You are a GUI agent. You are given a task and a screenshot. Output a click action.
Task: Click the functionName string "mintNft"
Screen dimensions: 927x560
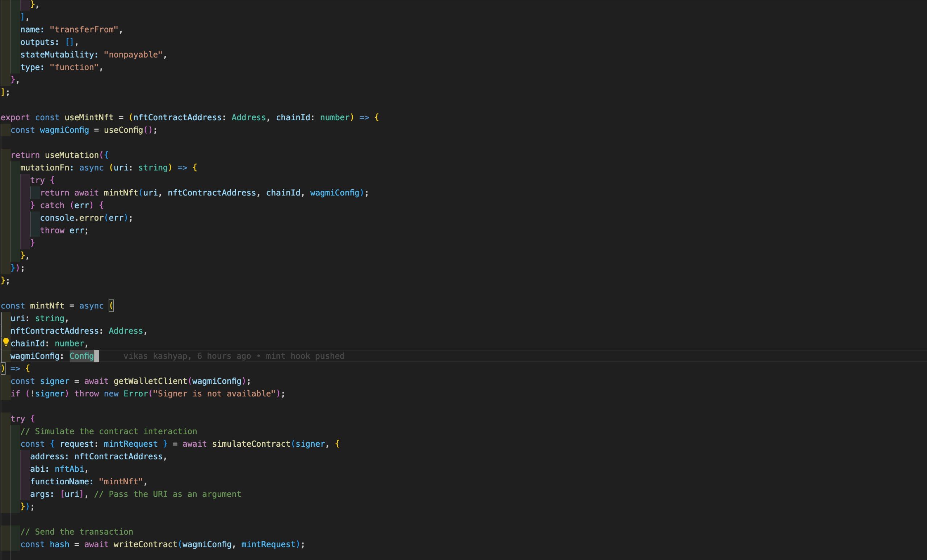[x=121, y=481]
